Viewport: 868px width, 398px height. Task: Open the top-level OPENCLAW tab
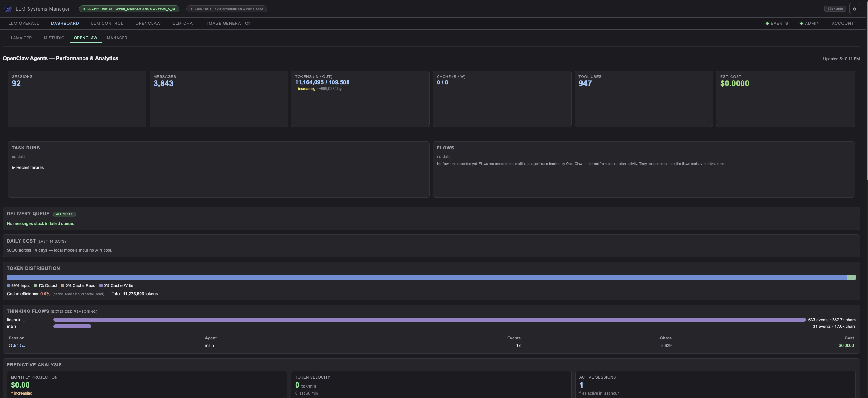pos(148,23)
